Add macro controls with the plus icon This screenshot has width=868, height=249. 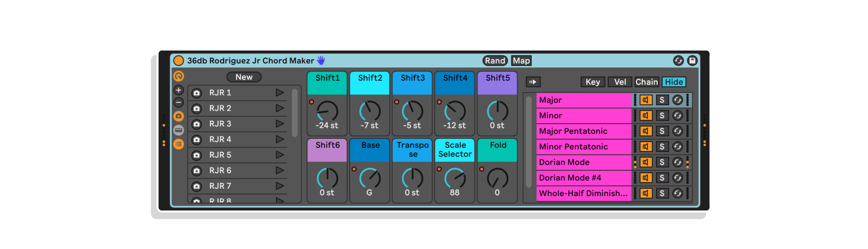[x=179, y=90]
